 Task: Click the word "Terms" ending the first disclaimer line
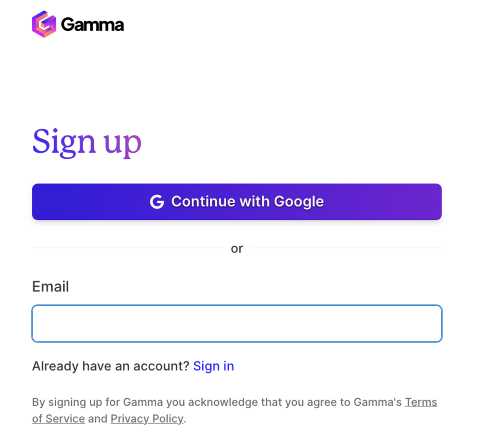pos(421,402)
